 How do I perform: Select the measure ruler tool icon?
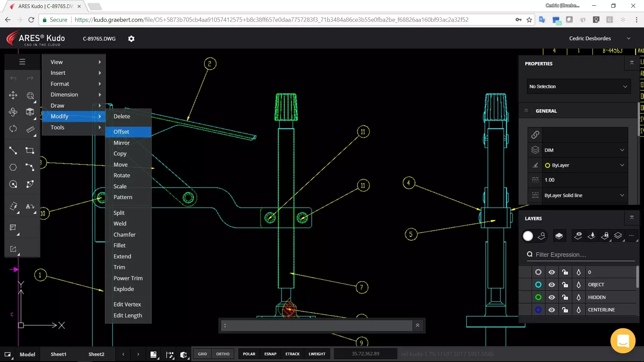pyautogui.click(x=30, y=129)
